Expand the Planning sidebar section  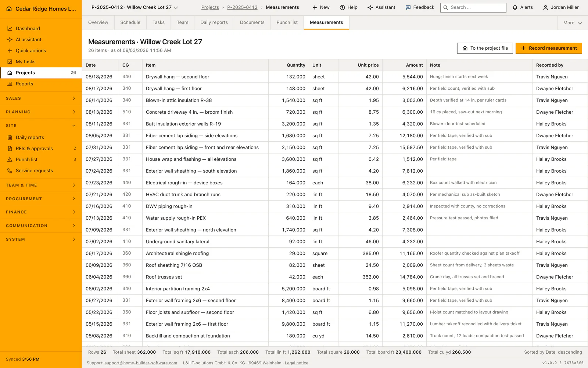click(41, 112)
